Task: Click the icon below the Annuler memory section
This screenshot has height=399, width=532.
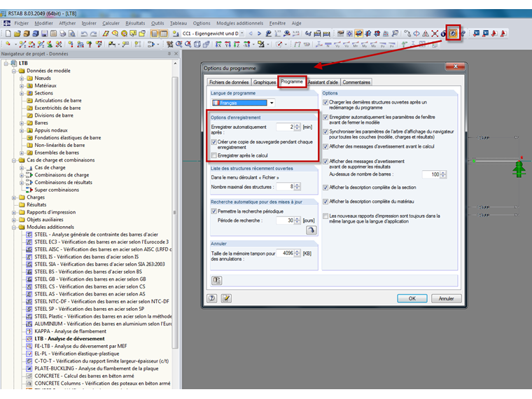Action: click(x=216, y=280)
